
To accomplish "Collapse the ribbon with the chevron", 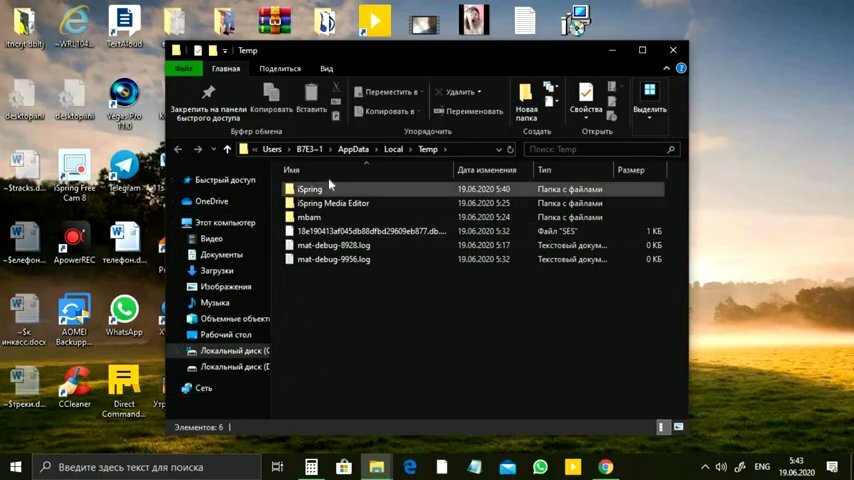I will (x=667, y=69).
